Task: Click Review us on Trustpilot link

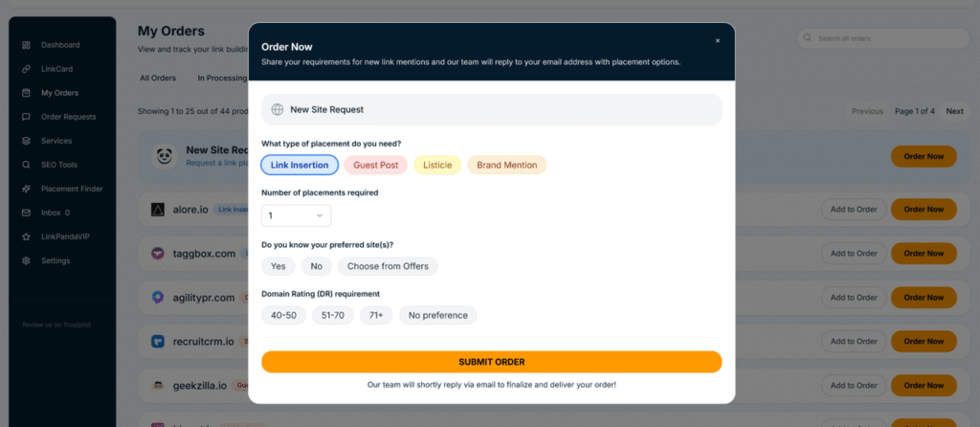Action: pos(56,326)
